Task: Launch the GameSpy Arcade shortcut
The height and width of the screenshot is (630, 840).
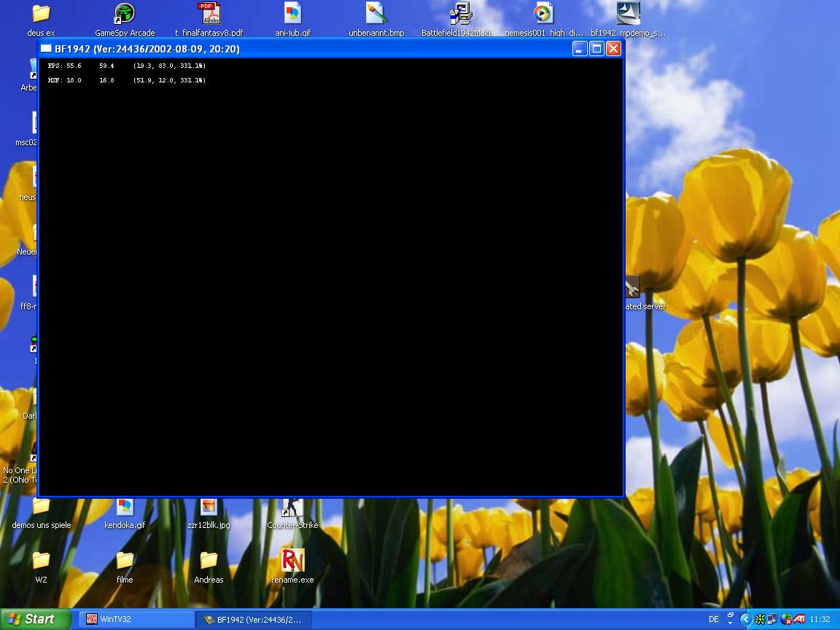Action: point(124,13)
